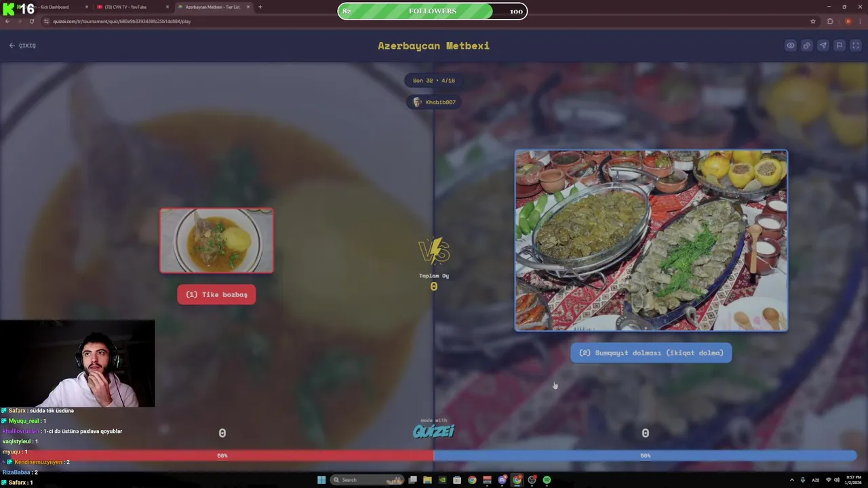This screenshot has height=488, width=868.
Task: Click the flag report icon
Action: (840, 45)
